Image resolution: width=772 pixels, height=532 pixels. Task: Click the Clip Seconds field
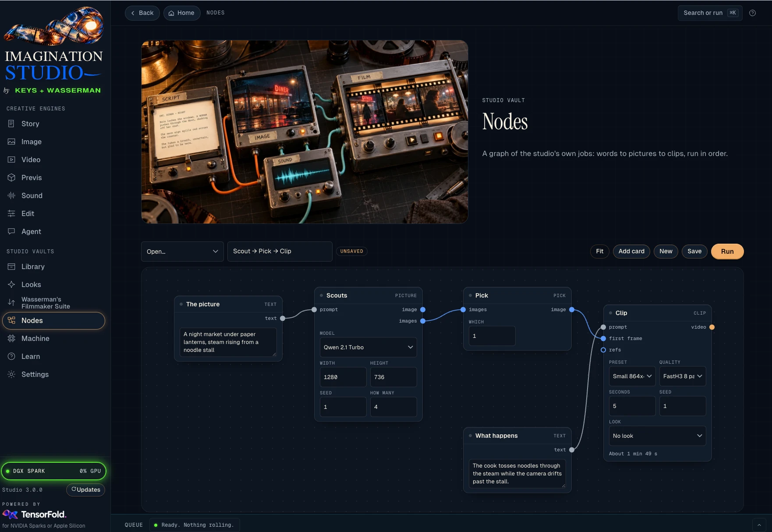click(x=632, y=406)
